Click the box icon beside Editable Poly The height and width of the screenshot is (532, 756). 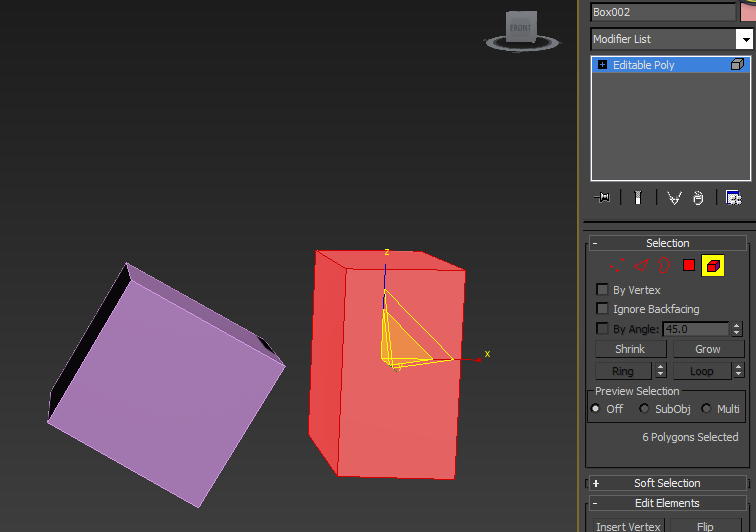[737, 64]
